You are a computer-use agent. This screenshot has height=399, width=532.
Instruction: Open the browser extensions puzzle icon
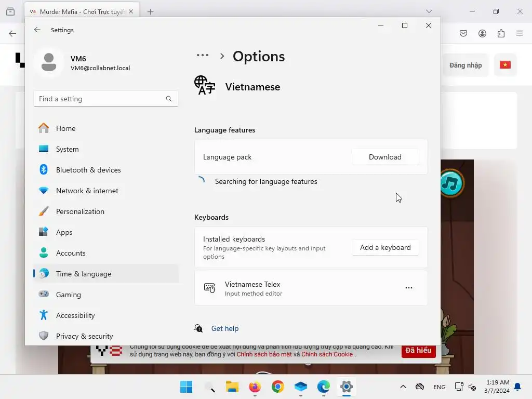pyautogui.click(x=501, y=33)
